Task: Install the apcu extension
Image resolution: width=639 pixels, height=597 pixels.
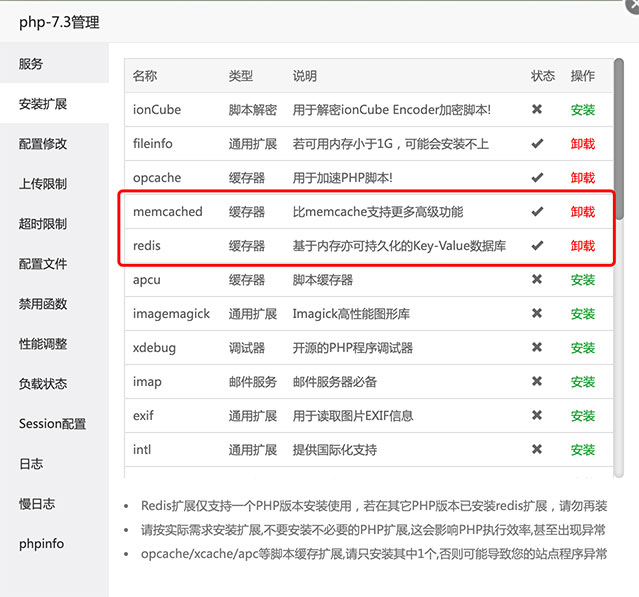Action: coord(583,280)
